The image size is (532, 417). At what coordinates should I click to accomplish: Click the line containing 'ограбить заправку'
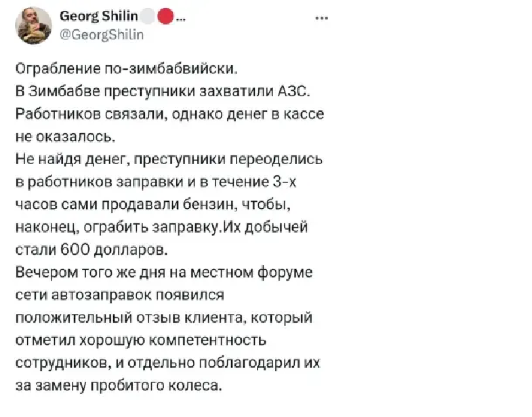(163, 227)
